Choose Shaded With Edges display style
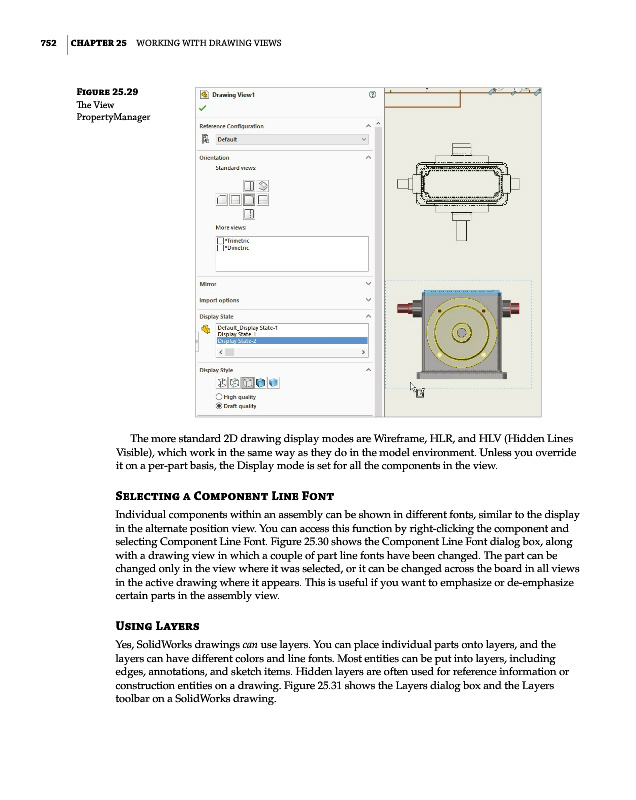The width and height of the screenshot is (636, 800). (261, 382)
